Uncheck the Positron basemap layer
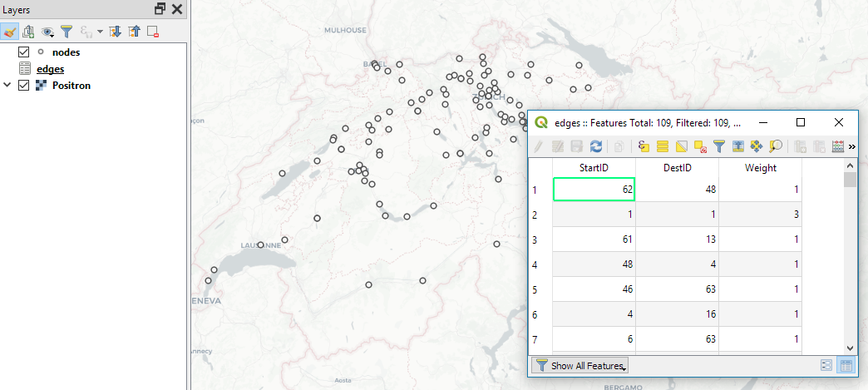This screenshot has height=390, width=868. click(x=23, y=86)
